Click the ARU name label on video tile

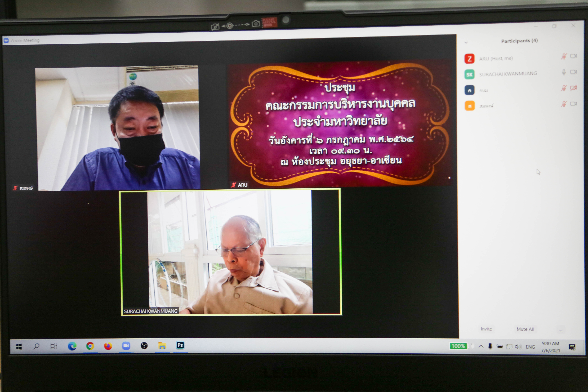pos(239,185)
